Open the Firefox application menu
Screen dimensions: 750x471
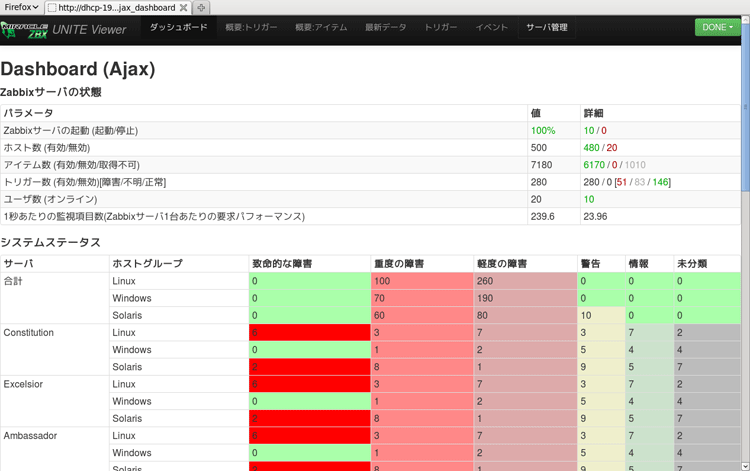pos(21,7)
